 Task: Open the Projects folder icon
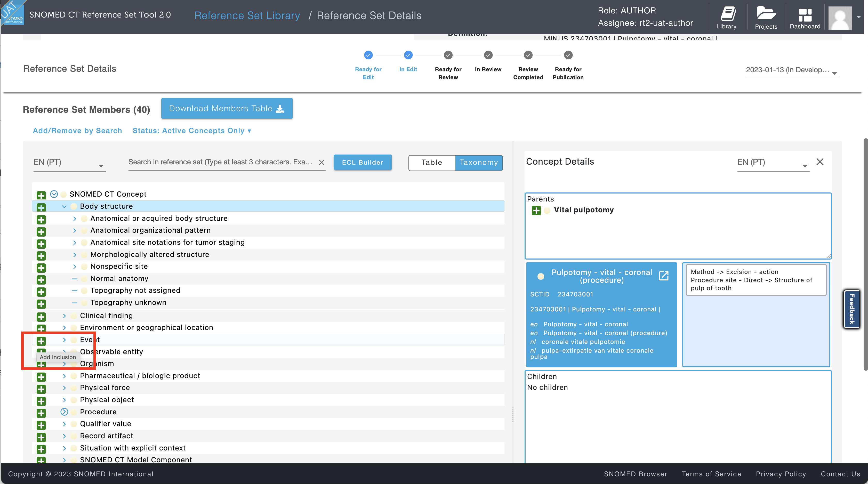pyautogui.click(x=766, y=18)
